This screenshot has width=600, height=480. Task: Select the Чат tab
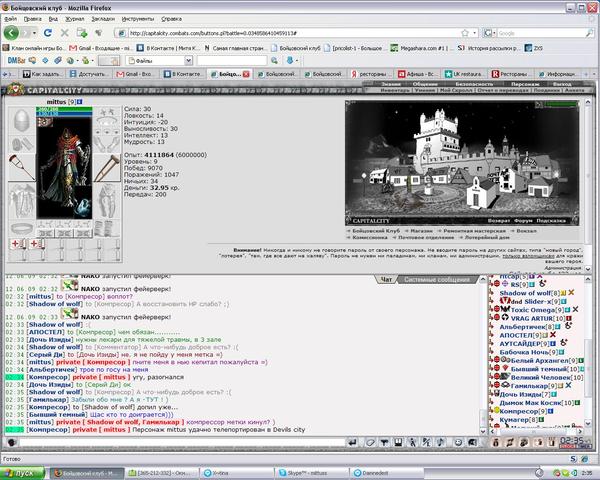(x=386, y=279)
